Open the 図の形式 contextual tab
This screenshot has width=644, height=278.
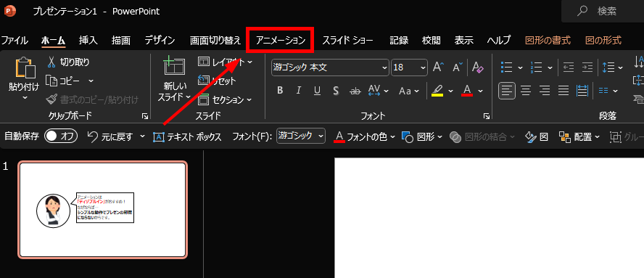coord(603,41)
